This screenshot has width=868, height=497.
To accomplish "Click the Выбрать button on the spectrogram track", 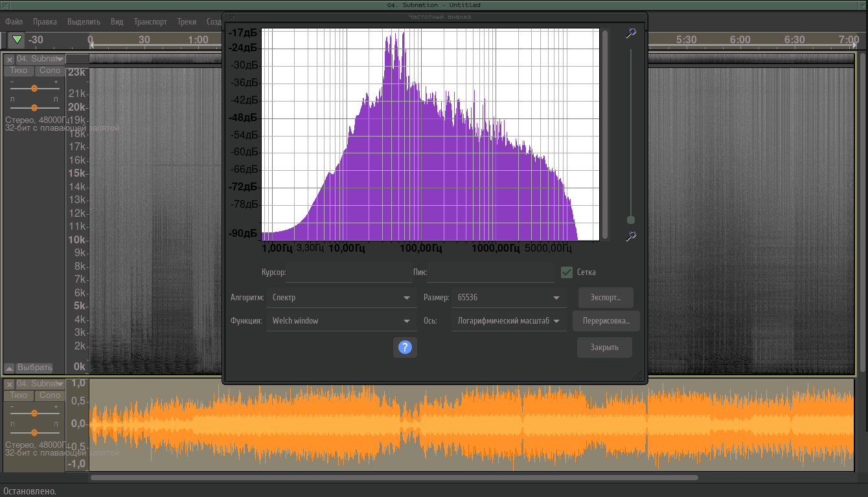I will pyautogui.click(x=34, y=368).
